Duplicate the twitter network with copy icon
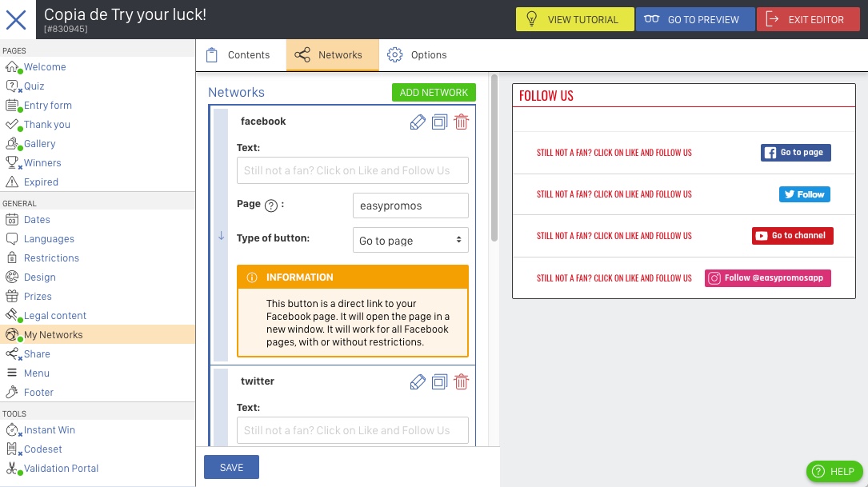Viewport: 868px width, 487px height. (439, 382)
